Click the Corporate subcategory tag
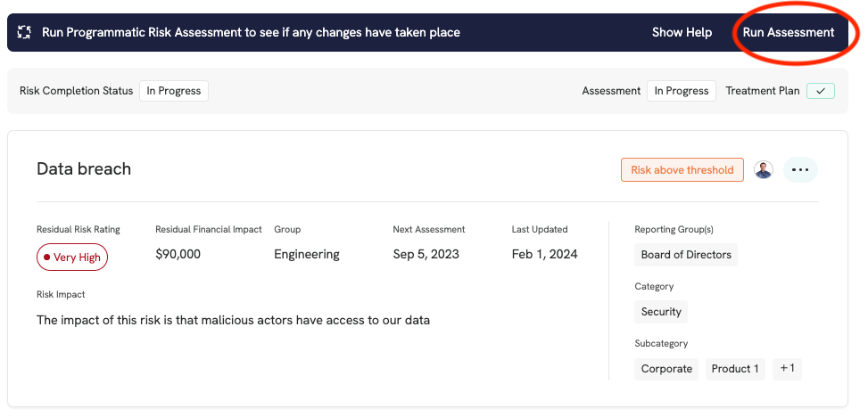 [x=666, y=369]
